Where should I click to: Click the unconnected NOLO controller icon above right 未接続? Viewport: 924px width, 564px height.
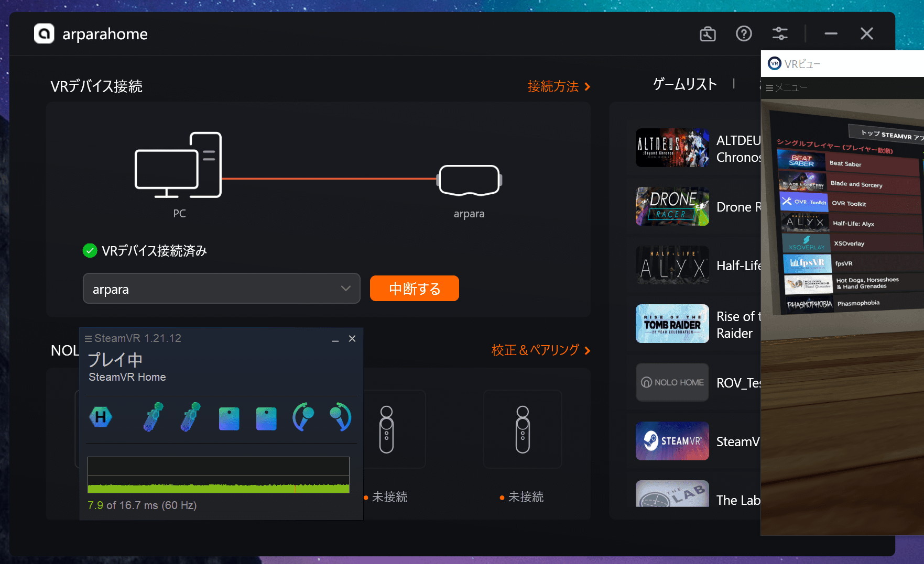pos(523,429)
